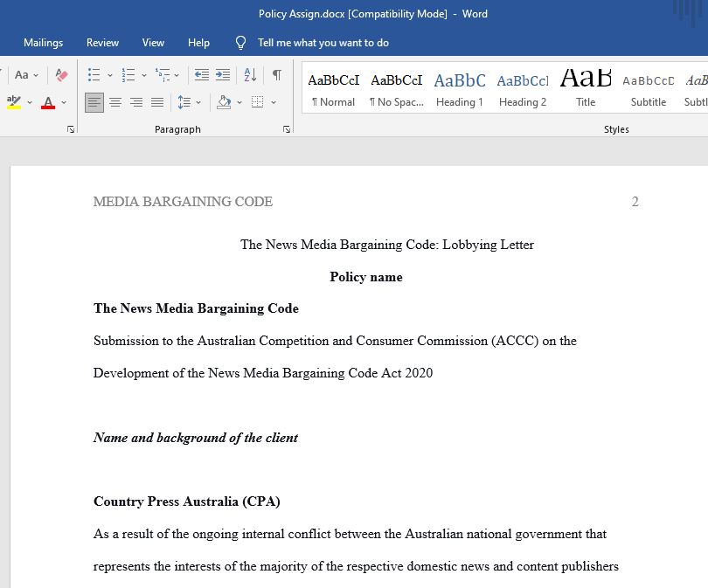708x588 pixels.
Task: Center the paragraph text
Action: (x=115, y=102)
